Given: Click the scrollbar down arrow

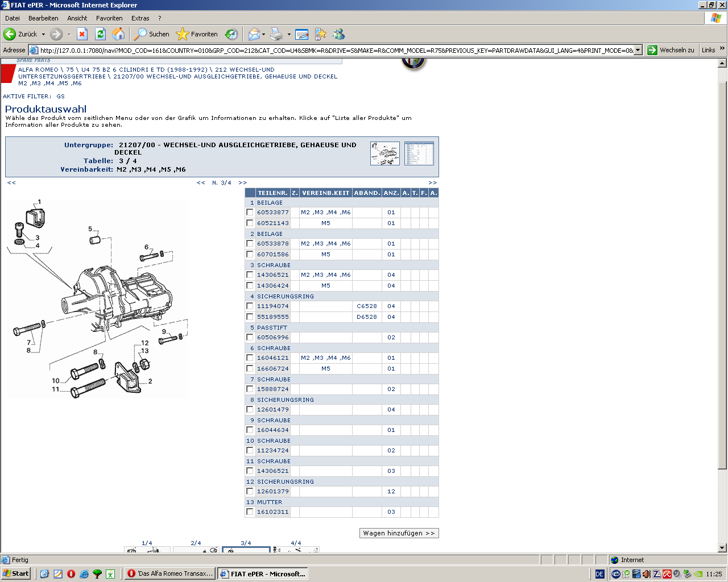Looking at the screenshot, I should click(x=722, y=548).
